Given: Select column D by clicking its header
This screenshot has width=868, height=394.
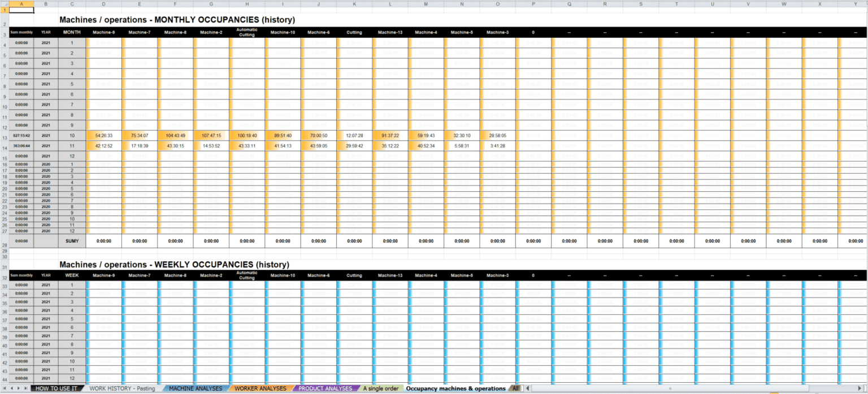Looking at the screenshot, I should click(x=104, y=5).
